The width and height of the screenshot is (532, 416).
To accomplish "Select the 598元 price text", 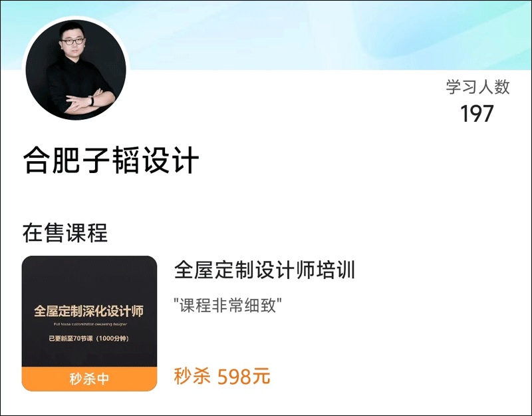I will [x=243, y=377].
